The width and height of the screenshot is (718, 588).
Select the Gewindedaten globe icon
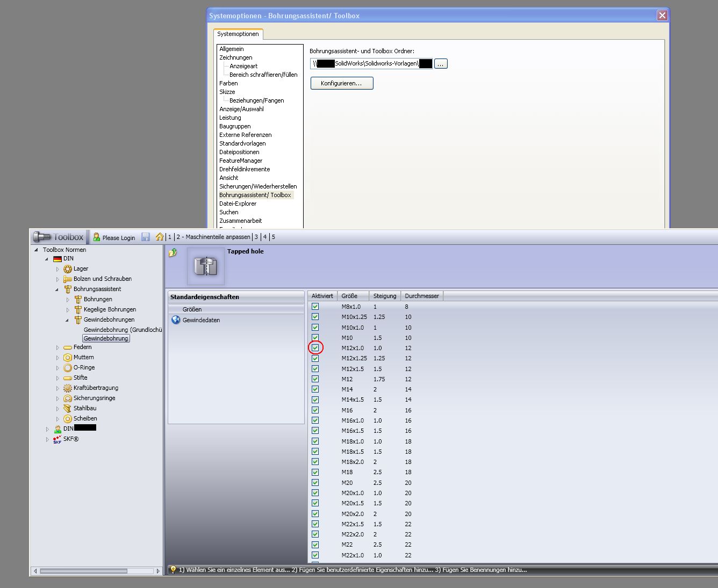coord(176,320)
